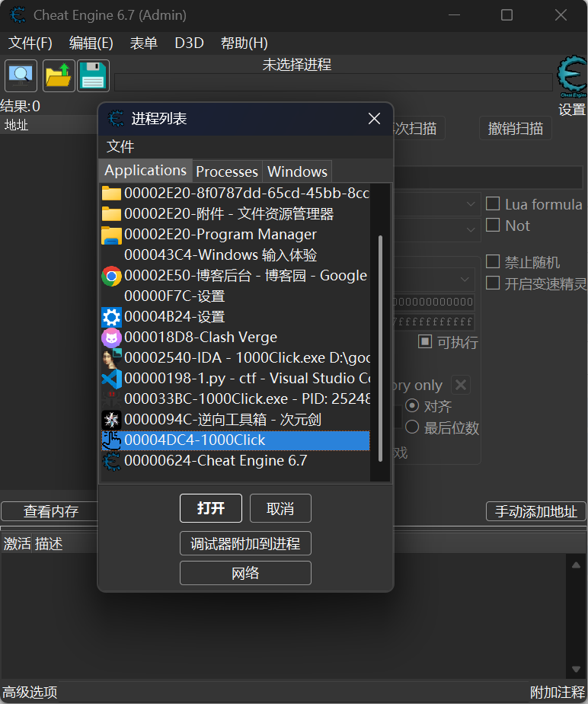Viewport: 588px width, 704px height.
Task: Open the process selector computer icon
Action: tap(21, 75)
